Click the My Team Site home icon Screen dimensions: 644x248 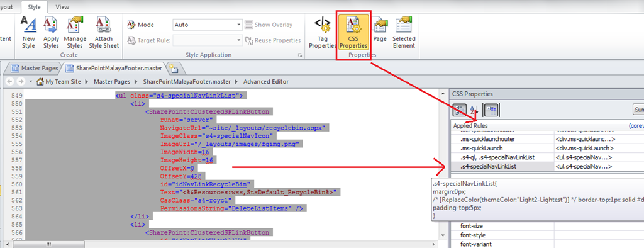tap(40, 81)
